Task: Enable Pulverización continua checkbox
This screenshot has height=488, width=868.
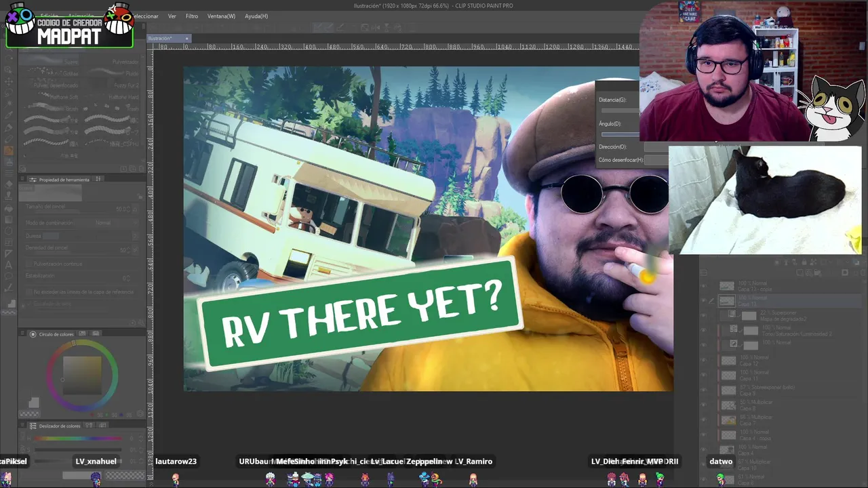Action: [x=29, y=264]
